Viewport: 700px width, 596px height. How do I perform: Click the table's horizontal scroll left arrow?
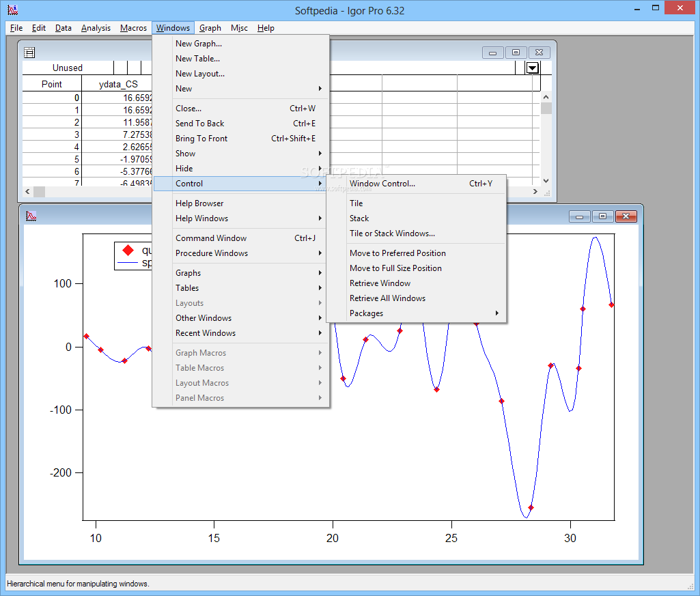[28, 192]
